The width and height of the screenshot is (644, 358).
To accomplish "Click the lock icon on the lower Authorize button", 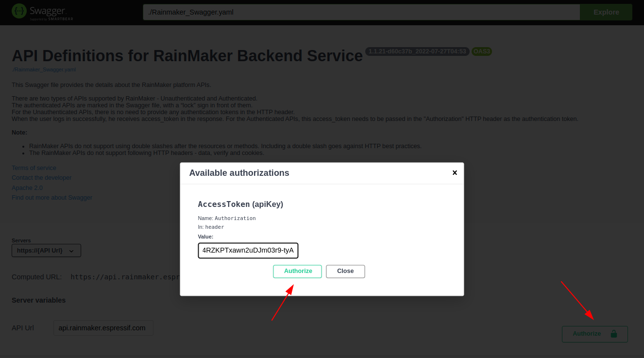I will [x=614, y=334].
